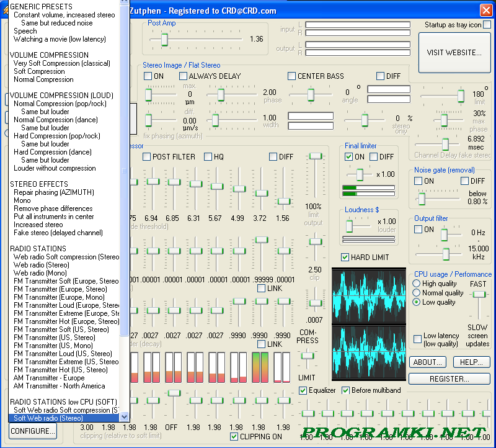Click the REGISTER button

click(x=448, y=379)
